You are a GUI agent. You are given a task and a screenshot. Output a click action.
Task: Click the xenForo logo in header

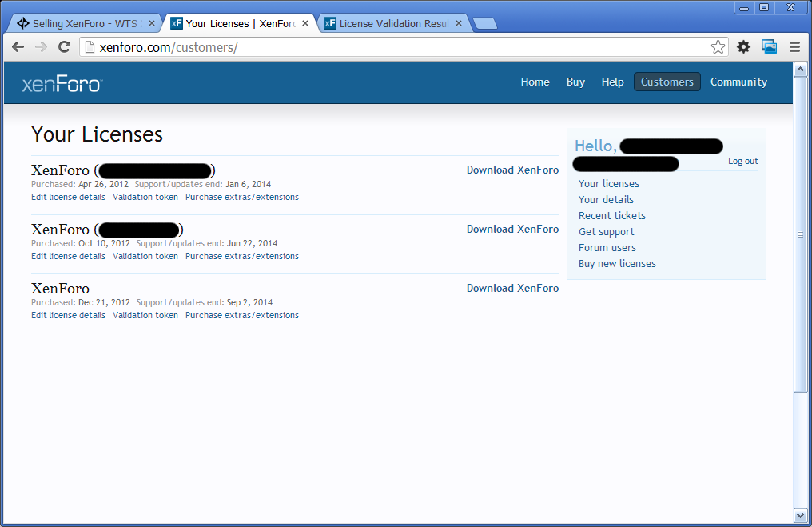click(x=62, y=83)
